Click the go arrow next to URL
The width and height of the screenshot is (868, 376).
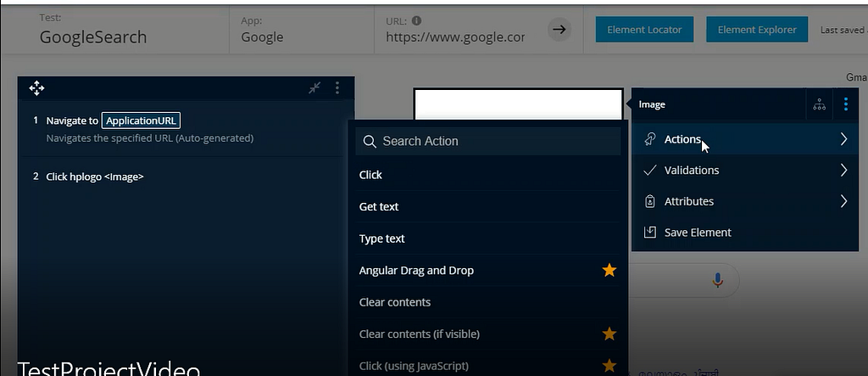coord(559,30)
